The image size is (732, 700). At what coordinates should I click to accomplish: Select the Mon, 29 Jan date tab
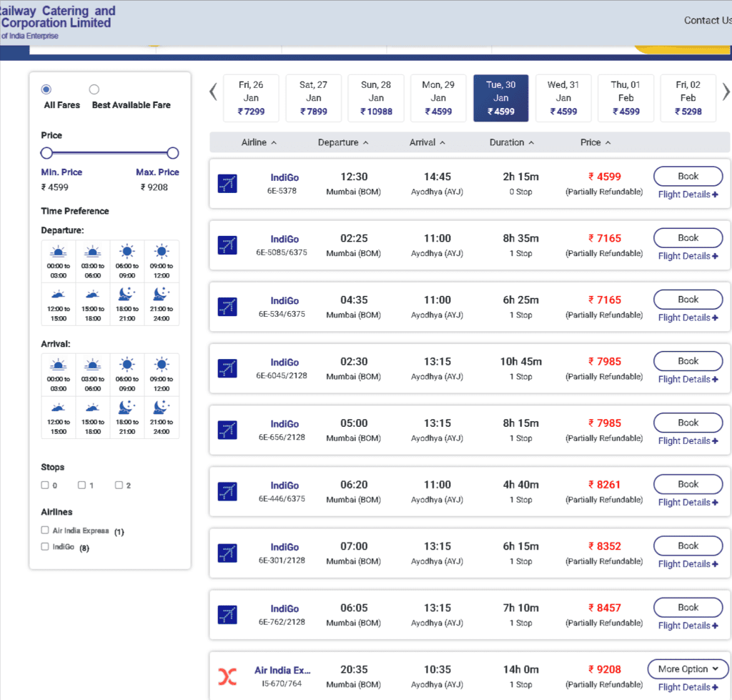(438, 98)
